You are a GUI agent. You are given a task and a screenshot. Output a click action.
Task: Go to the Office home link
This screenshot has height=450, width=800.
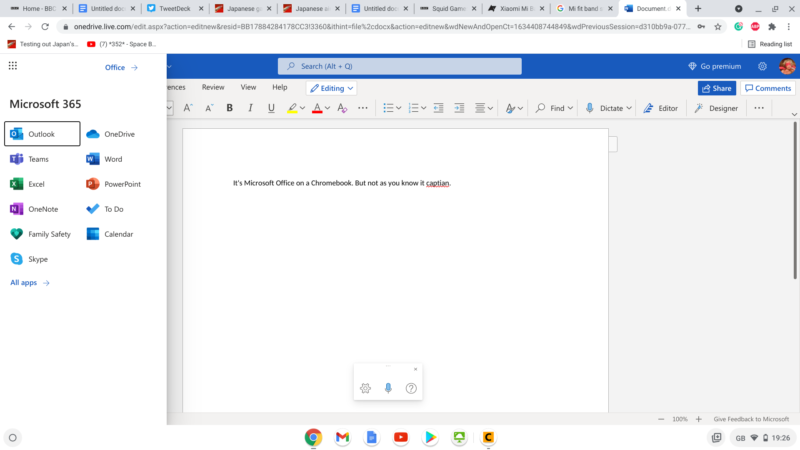click(x=121, y=67)
